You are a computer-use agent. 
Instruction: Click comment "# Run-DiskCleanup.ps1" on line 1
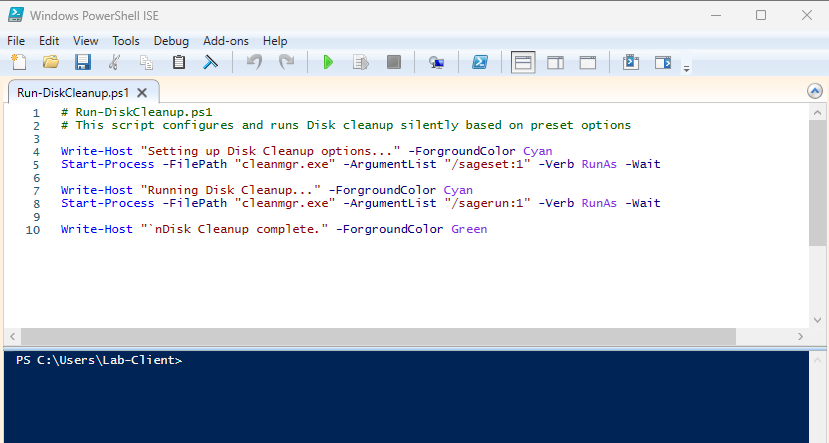[136, 112]
